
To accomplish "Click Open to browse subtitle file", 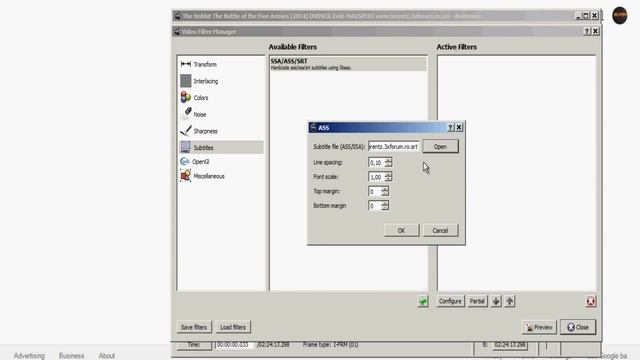I will click(440, 147).
